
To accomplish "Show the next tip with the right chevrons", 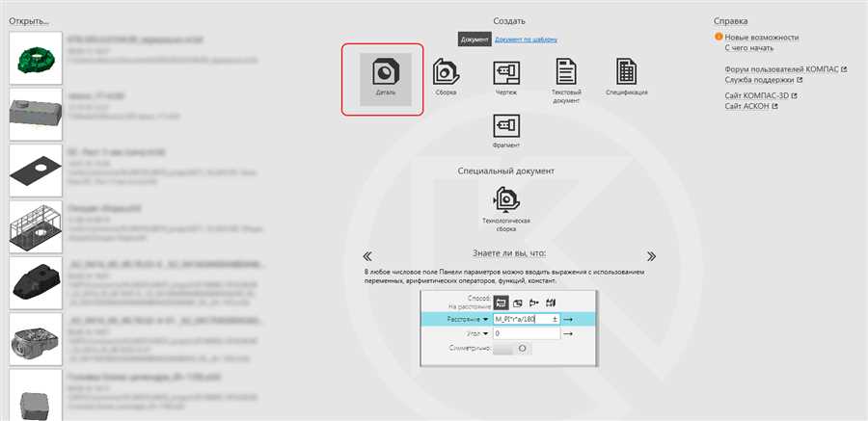I will click(x=651, y=256).
